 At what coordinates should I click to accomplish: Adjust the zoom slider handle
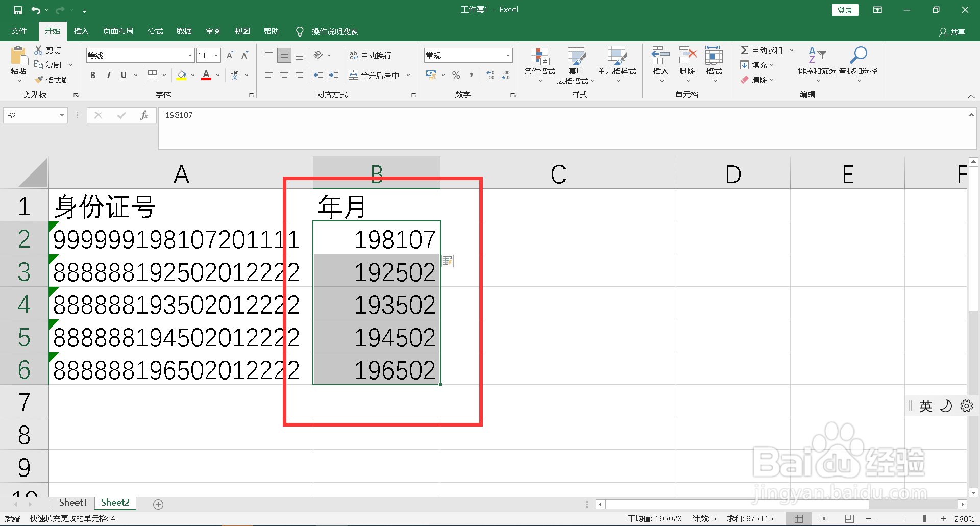(924, 519)
